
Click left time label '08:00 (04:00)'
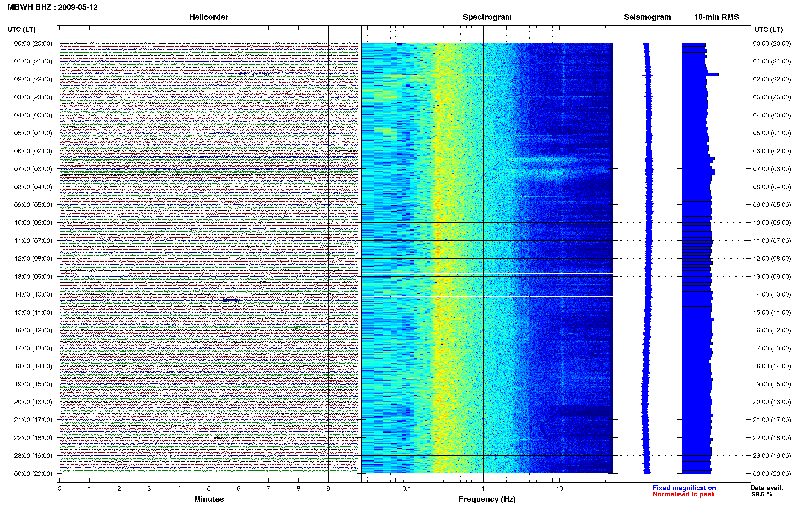coord(33,187)
